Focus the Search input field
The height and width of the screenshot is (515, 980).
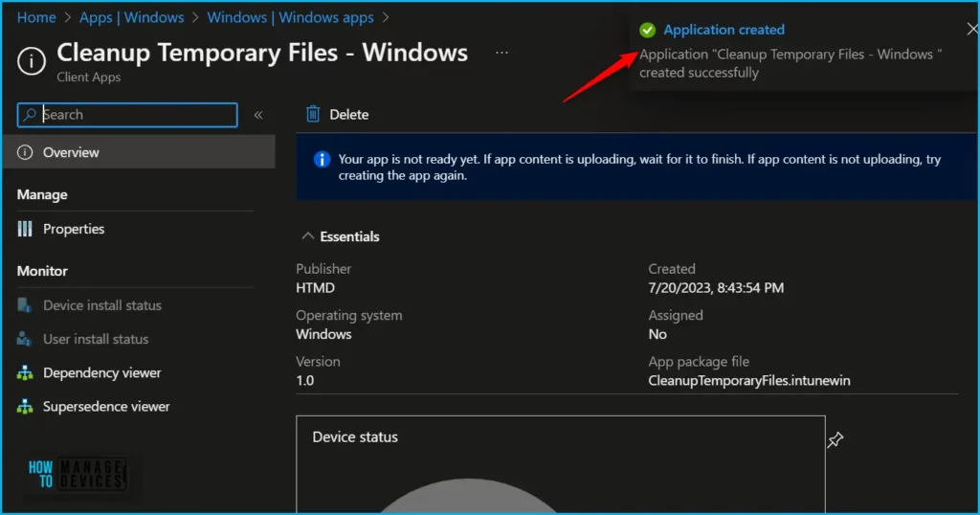(127, 115)
